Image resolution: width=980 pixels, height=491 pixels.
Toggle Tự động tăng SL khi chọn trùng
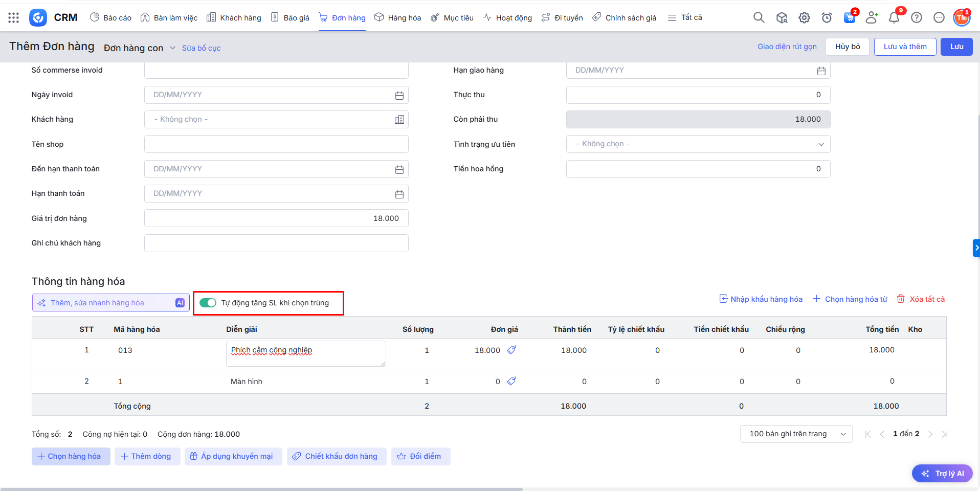click(x=208, y=303)
